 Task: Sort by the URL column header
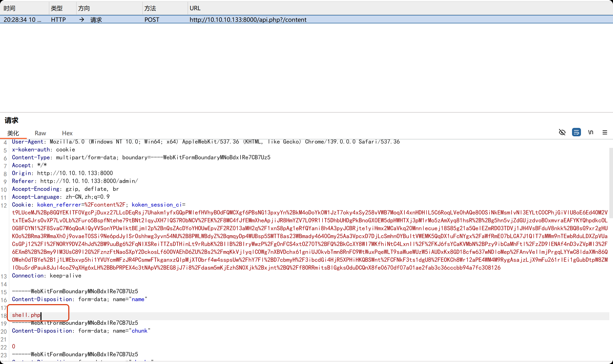pos(195,8)
